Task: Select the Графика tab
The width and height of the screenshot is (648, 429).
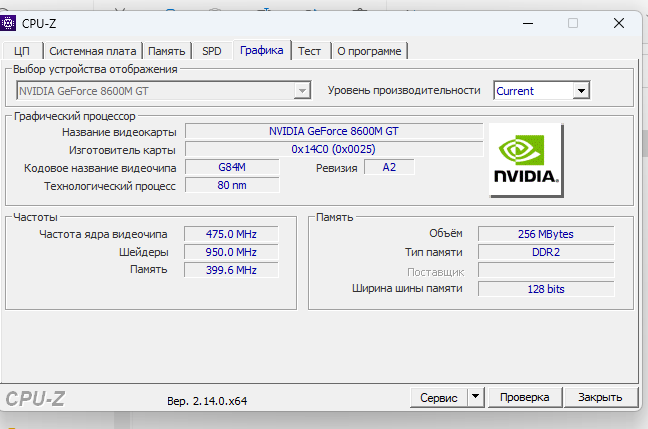Action: pyautogui.click(x=262, y=50)
